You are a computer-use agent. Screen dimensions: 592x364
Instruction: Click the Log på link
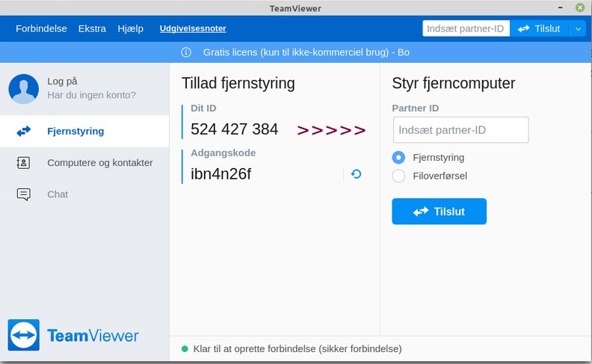tap(62, 81)
